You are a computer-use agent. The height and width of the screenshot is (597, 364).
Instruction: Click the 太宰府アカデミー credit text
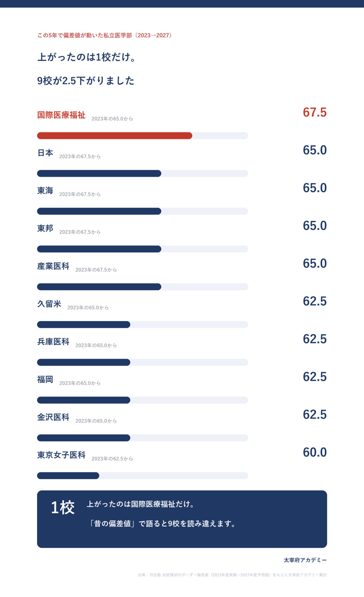tap(305, 560)
